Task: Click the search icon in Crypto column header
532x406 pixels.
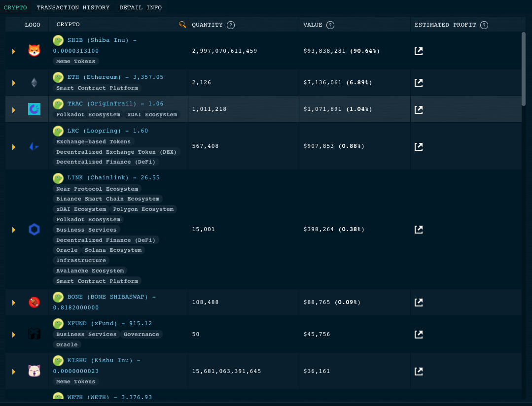Action: [182, 25]
